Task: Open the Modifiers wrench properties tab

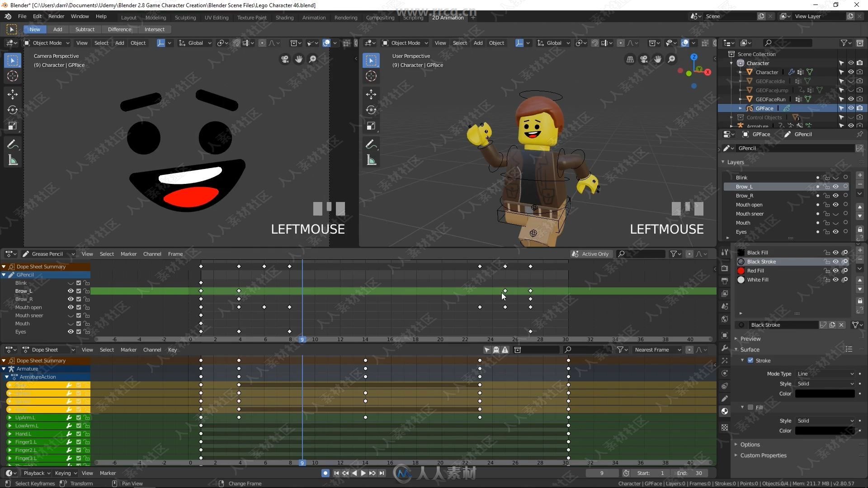Action: pyautogui.click(x=725, y=348)
